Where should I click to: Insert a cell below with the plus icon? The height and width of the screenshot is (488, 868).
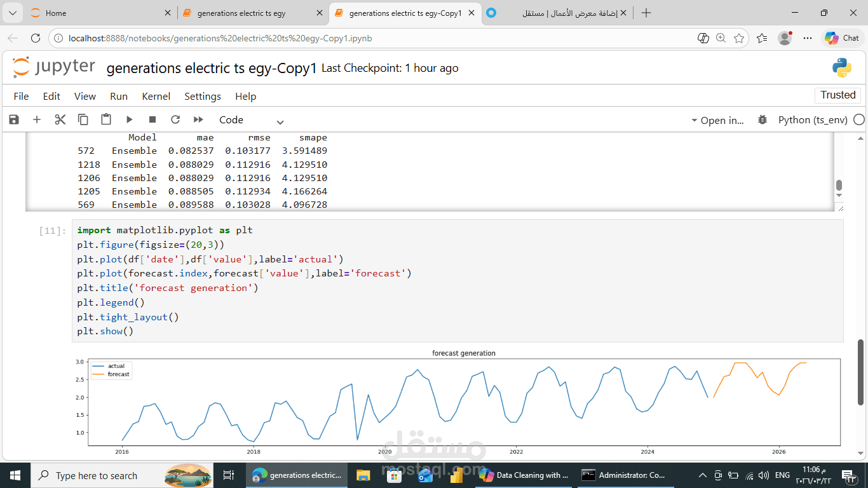[37, 119]
